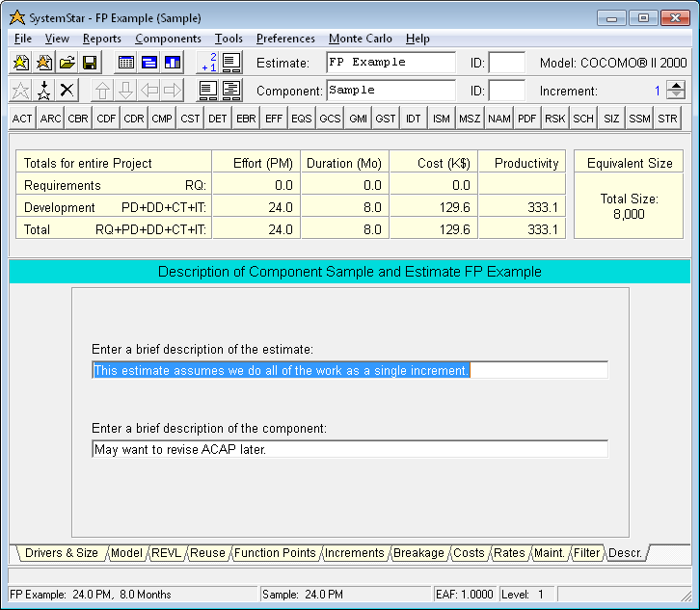Click the move down arrow icon
This screenshot has height=610, width=700.
tap(126, 91)
